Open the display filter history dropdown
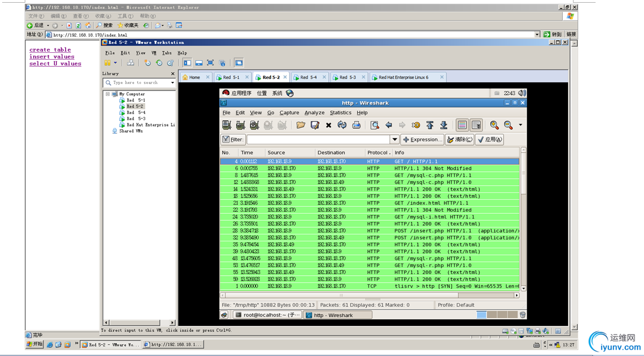Viewport: 644px width, 356px height. click(395, 139)
